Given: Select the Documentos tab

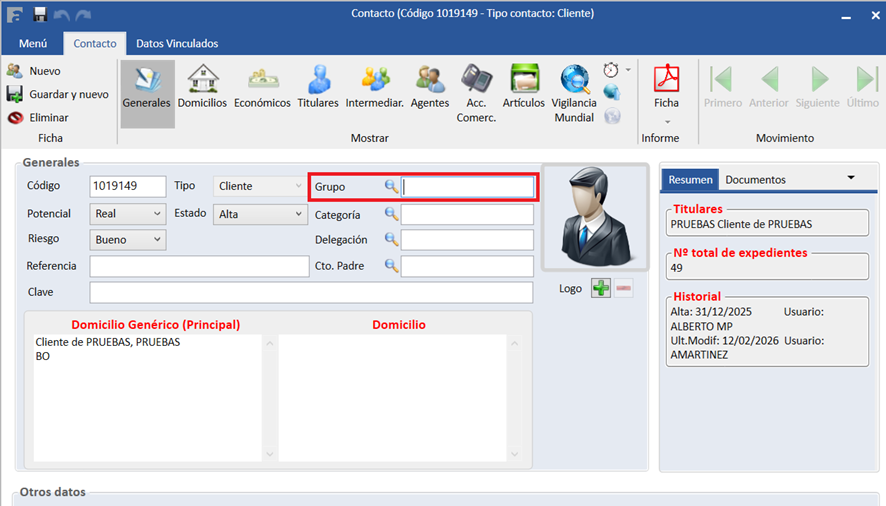Looking at the screenshot, I should [x=755, y=179].
